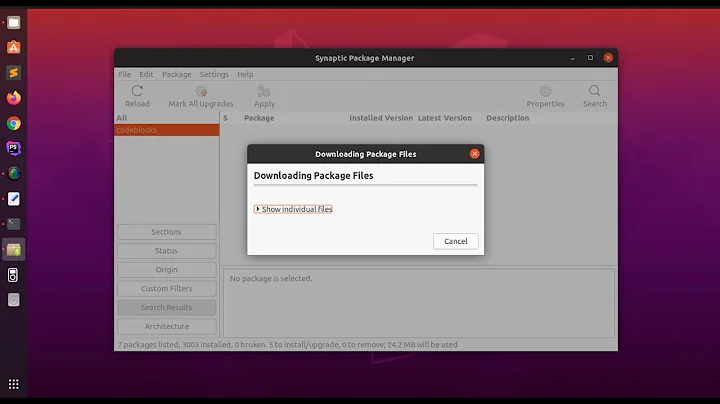Launch Firefox from the dock

14,98
